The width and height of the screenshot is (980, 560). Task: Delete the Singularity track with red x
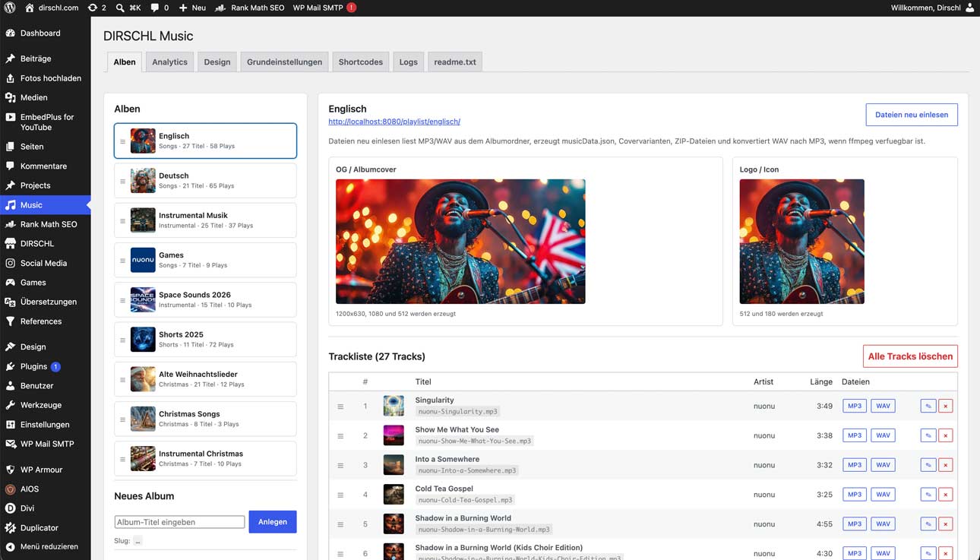pyautogui.click(x=945, y=406)
